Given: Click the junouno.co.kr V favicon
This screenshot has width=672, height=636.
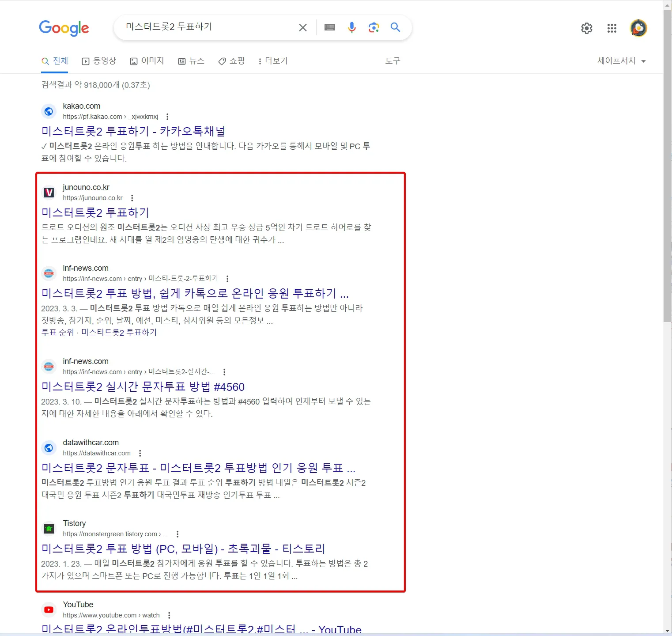Looking at the screenshot, I should 49,193.
